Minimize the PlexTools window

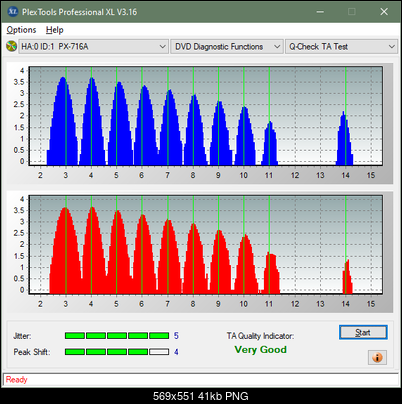(x=320, y=12)
